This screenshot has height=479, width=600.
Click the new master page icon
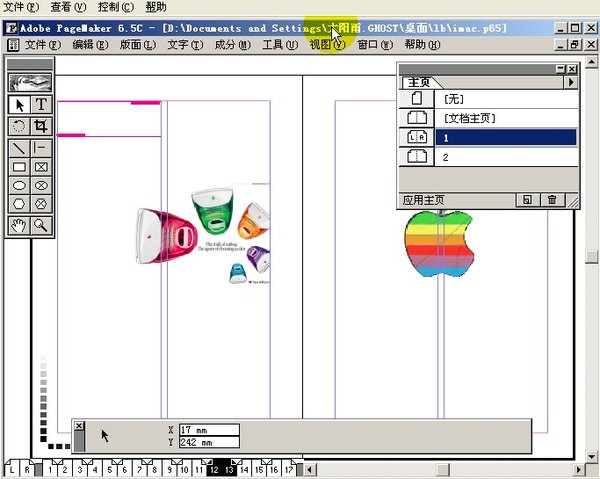click(x=527, y=200)
